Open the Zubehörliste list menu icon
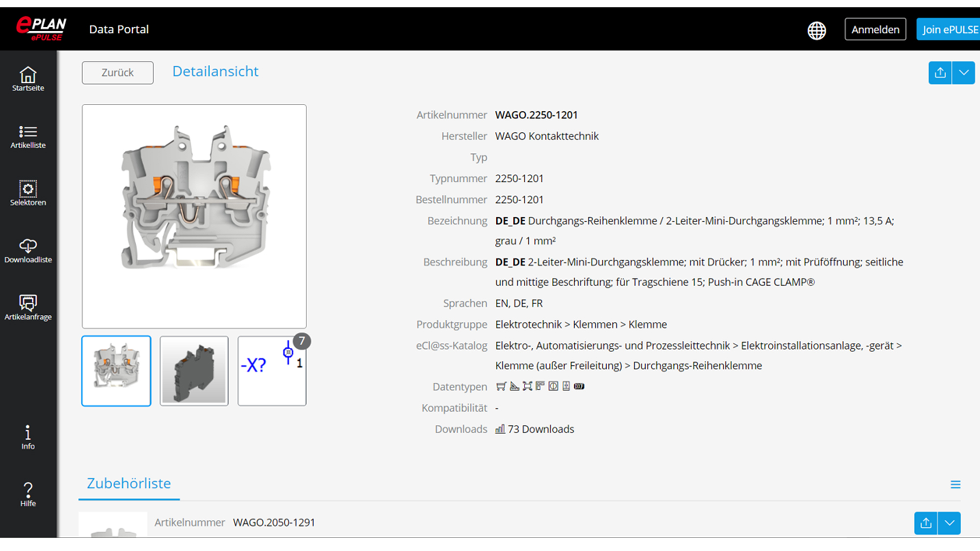 click(x=955, y=484)
